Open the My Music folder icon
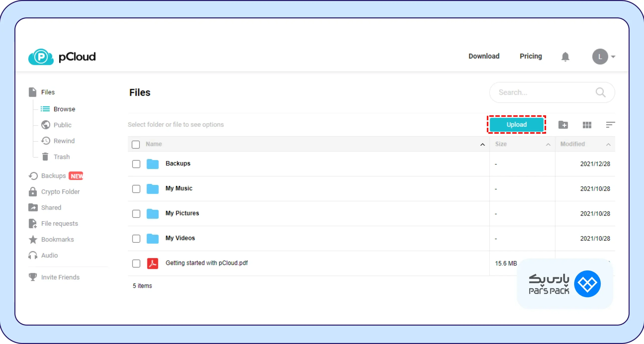Image resolution: width=644 pixels, height=344 pixels. pos(152,189)
